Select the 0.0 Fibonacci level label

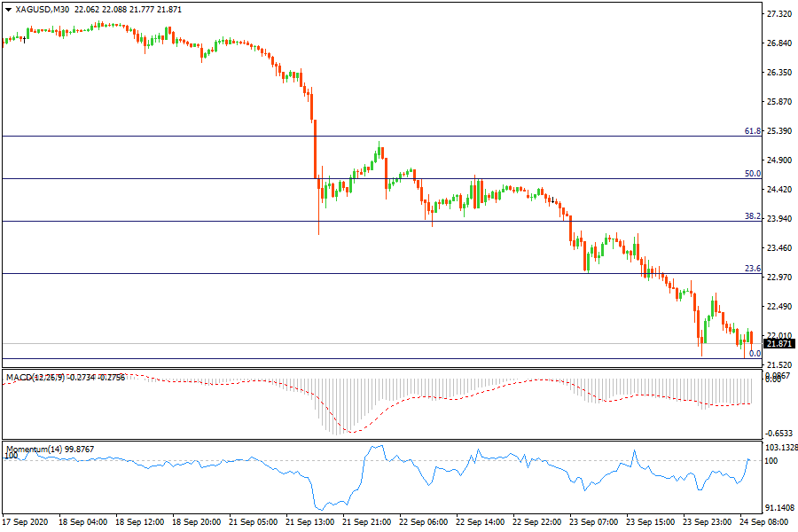[x=755, y=353]
